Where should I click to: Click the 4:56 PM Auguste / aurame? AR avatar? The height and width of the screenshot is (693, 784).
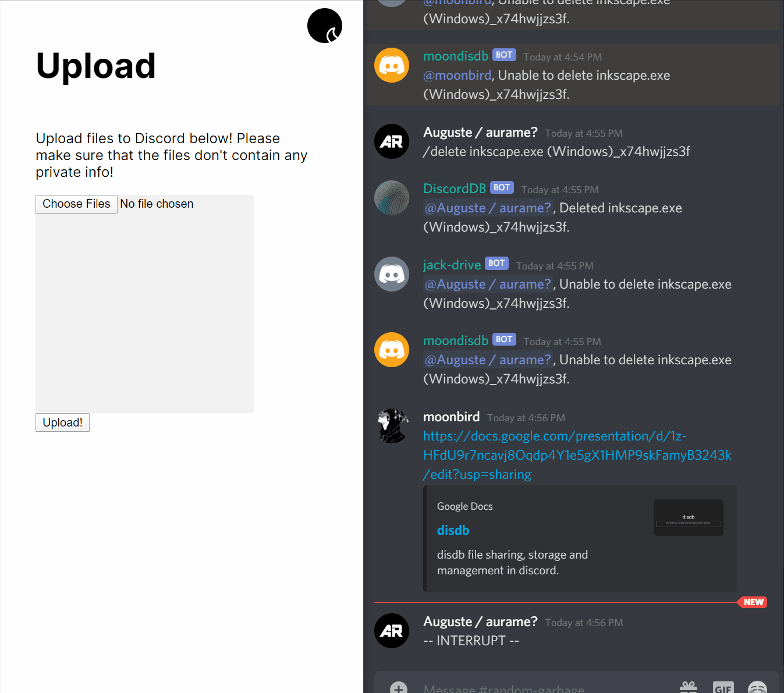click(392, 631)
